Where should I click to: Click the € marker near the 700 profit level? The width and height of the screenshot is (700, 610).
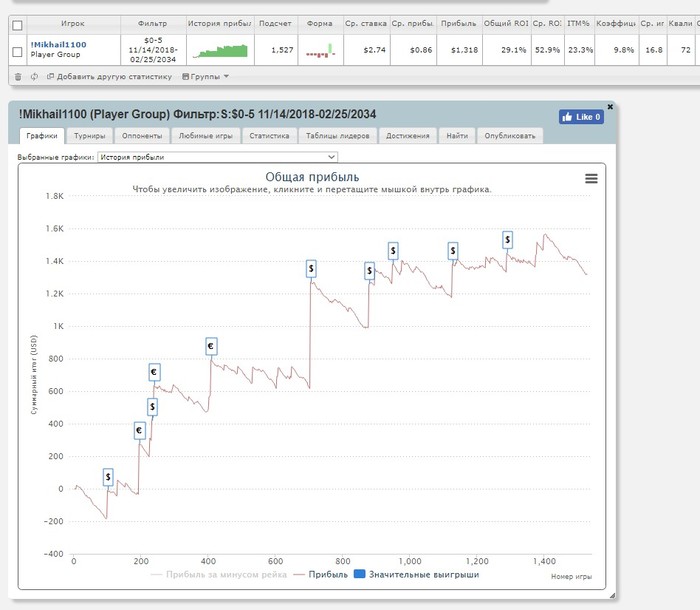tap(154, 372)
